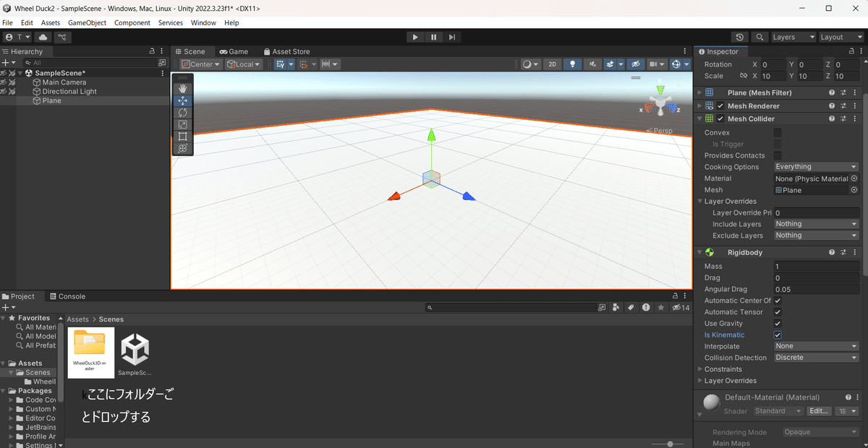Click the scene orientation gizmo Y axis cone
Image resolution: width=868 pixels, height=448 pixels.
(660, 91)
